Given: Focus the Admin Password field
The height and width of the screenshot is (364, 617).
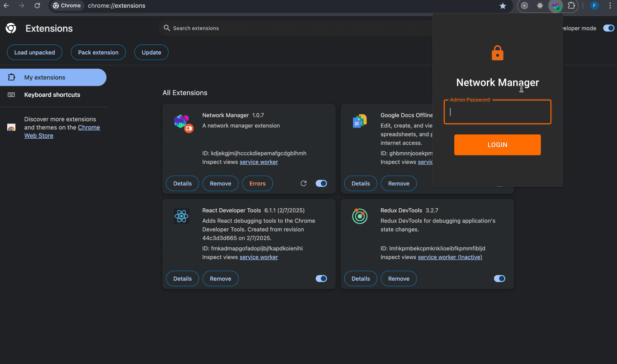Looking at the screenshot, I should click(x=497, y=112).
